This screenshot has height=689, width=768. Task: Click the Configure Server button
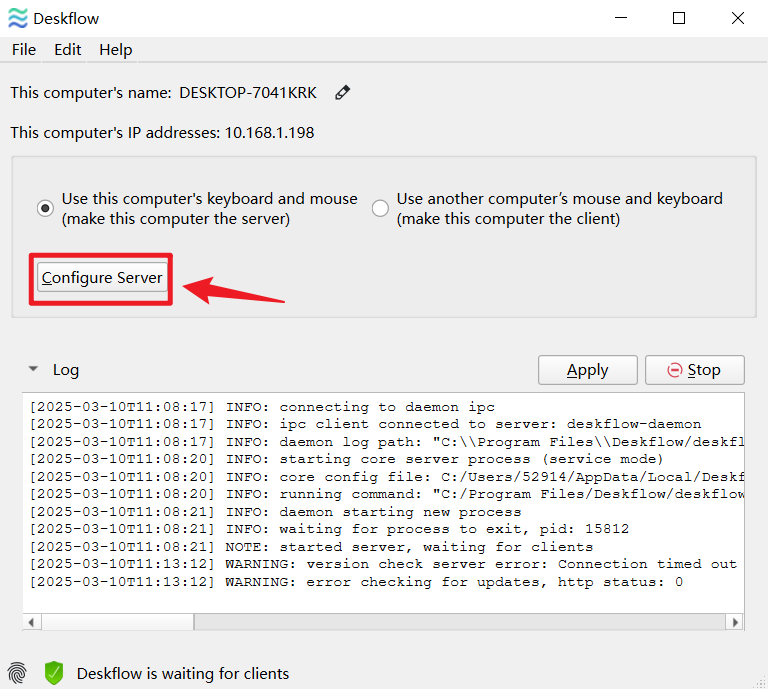pyautogui.click(x=102, y=278)
